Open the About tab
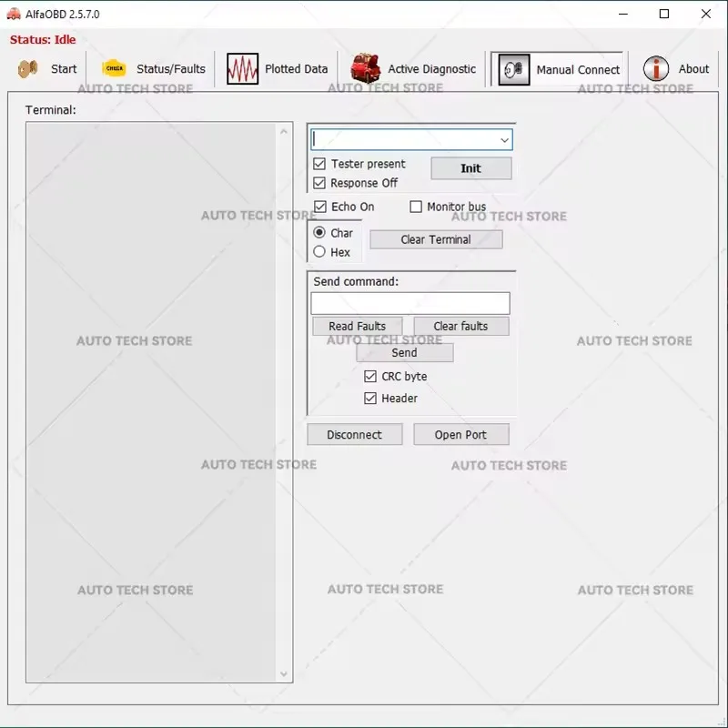The width and height of the screenshot is (728, 728). [x=675, y=69]
